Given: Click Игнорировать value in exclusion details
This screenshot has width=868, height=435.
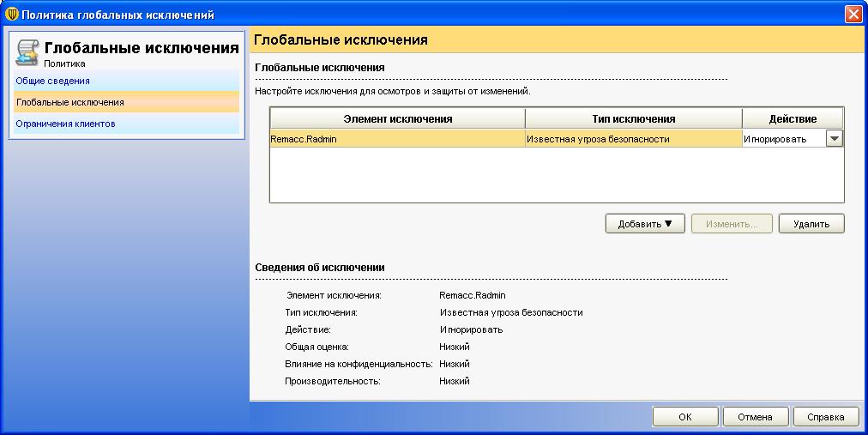Looking at the screenshot, I should click(x=471, y=329).
